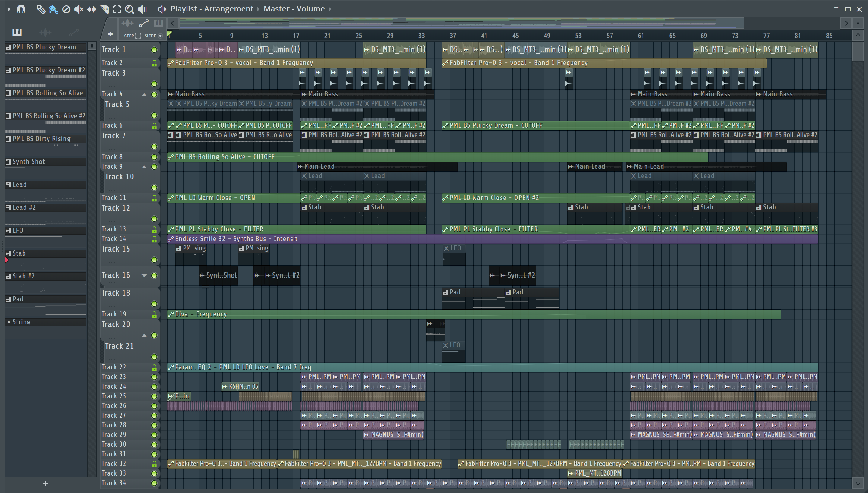Toggle lock icon on Track 32
Image resolution: width=868 pixels, height=493 pixels.
coord(154,463)
